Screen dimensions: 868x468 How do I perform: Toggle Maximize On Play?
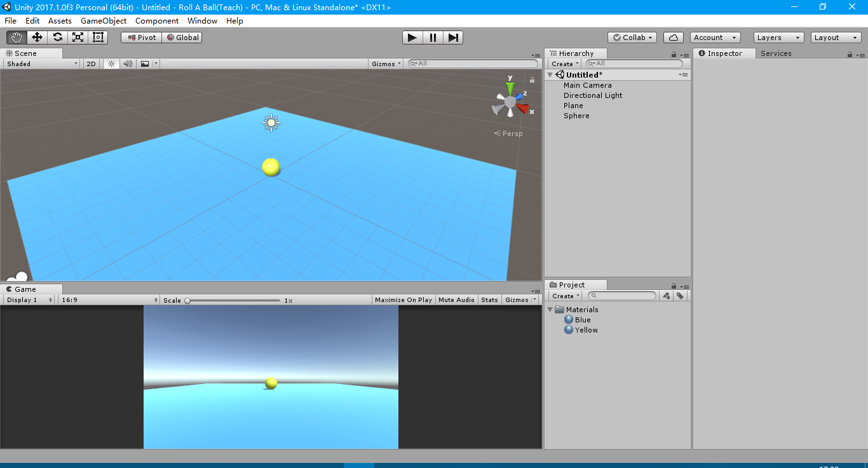pyautogui.click(x=403, y=299)
